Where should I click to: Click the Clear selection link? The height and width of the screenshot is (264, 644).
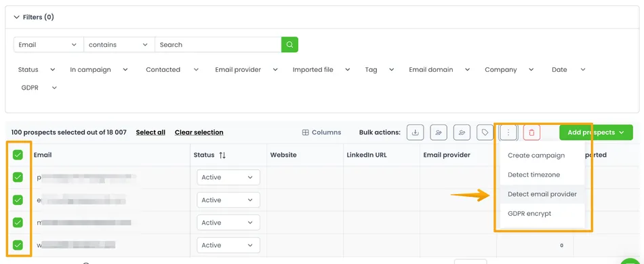tap(199, 132)
